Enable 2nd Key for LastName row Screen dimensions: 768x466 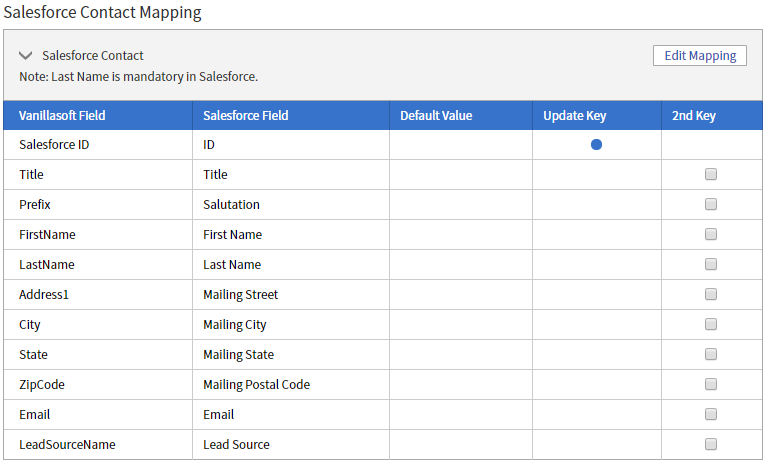pyautogui.click(x=711, y=264)
